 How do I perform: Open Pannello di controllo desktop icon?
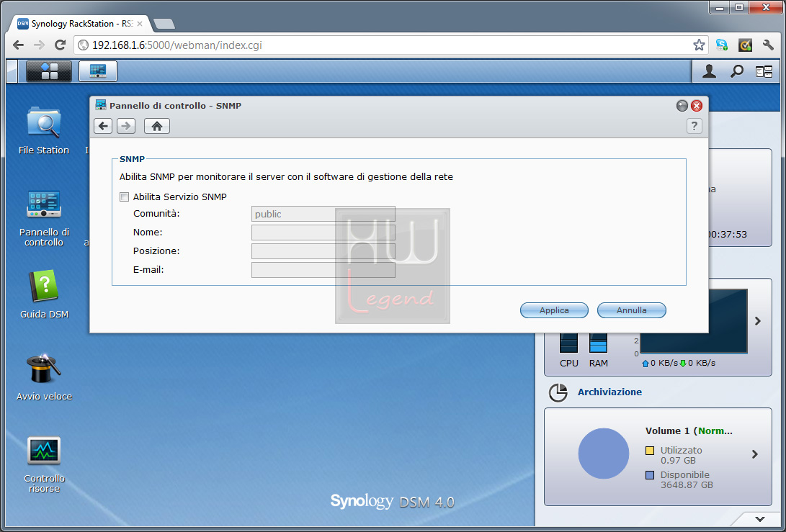44,218
